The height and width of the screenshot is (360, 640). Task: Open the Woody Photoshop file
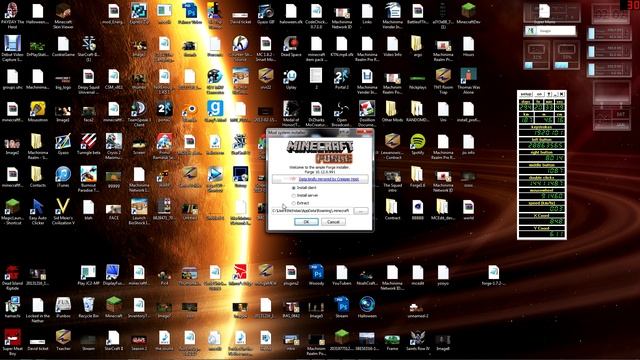click(316, 274)
